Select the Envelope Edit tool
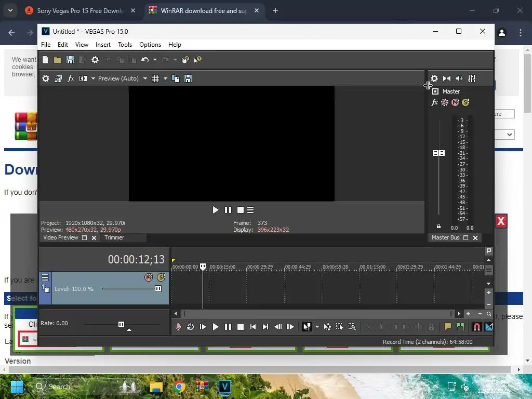532x399 pixels. pos(327,327)
